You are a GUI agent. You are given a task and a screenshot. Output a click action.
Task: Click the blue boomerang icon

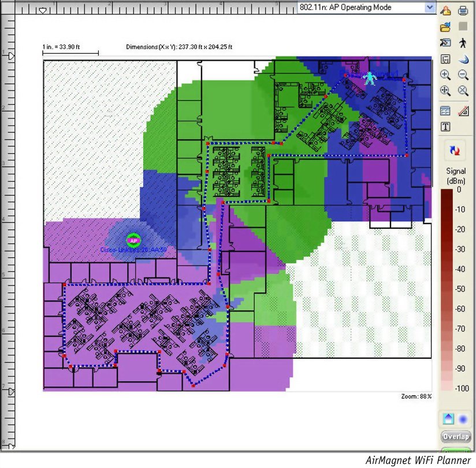463,59
